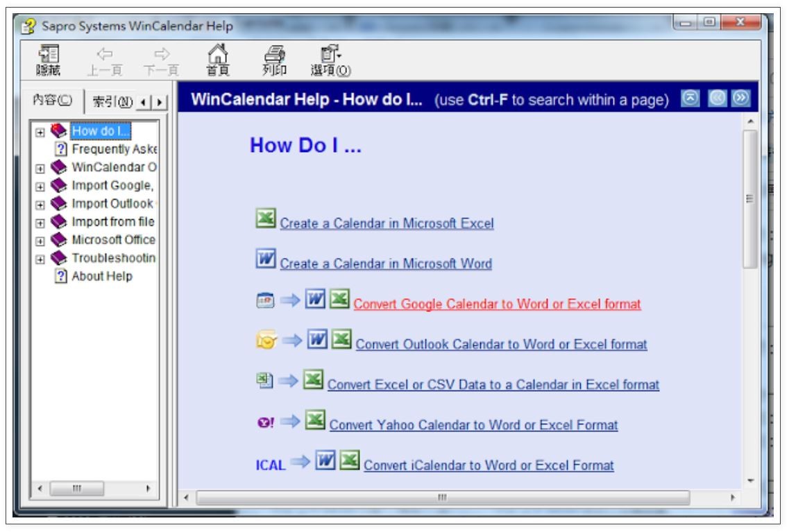
Task: Click the 列印 (Print) printer icon
Action: [x=274, y=60]
